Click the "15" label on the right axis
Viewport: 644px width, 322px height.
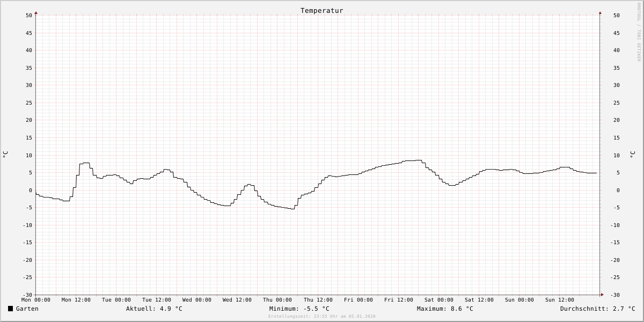pyautogui.click(x=616, y=137)
